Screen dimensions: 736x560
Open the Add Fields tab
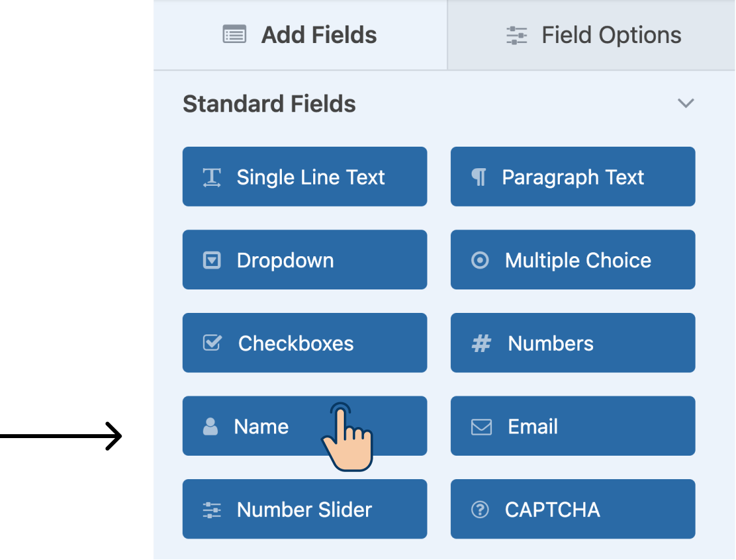[300, 35]
